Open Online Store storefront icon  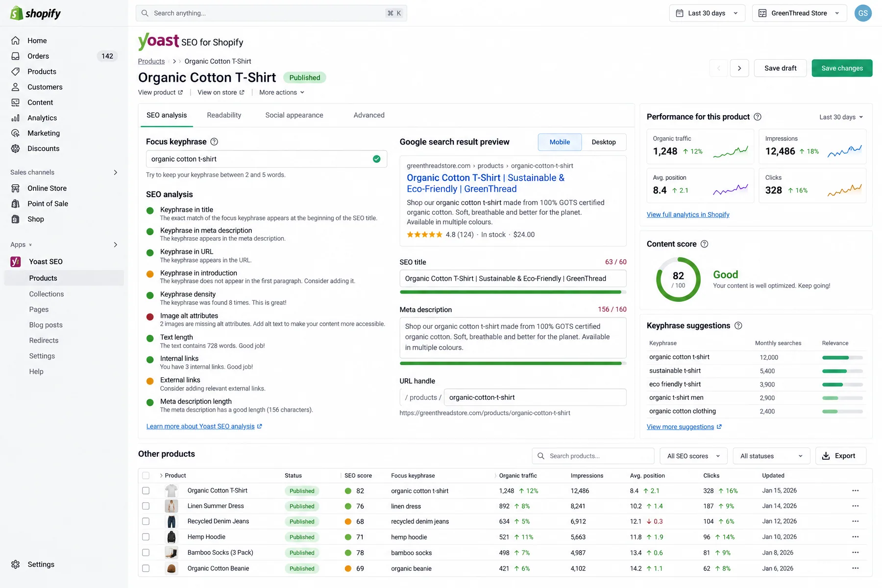16,188
